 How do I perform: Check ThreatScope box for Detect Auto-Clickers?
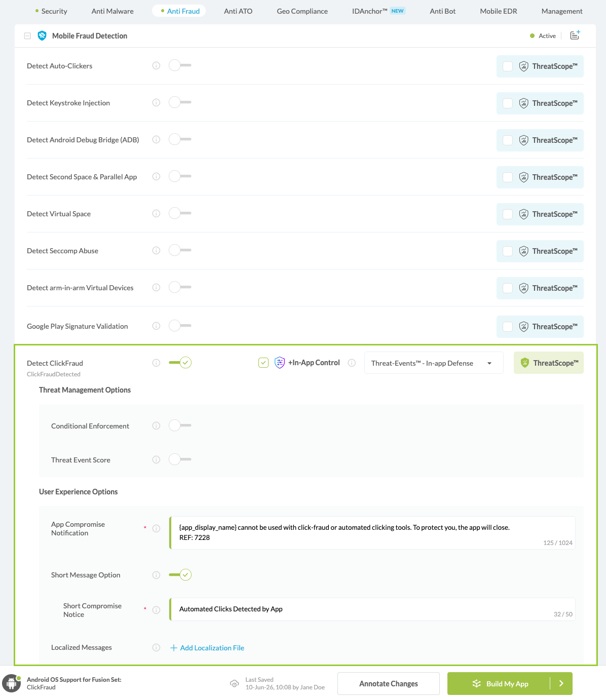click(508, 66)
